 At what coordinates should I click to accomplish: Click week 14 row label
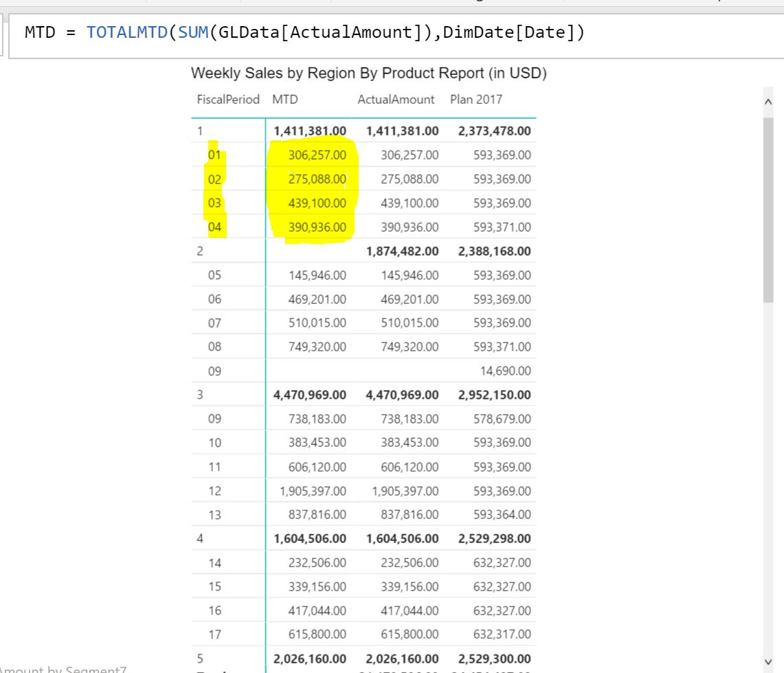tap(214, 563)
